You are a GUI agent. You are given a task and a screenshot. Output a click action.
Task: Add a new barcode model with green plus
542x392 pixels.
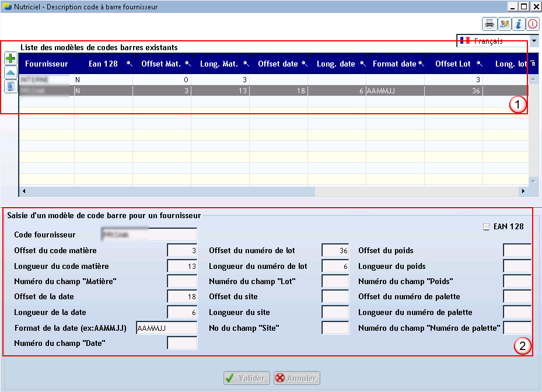pyautogui.click(x=11, y=58)
